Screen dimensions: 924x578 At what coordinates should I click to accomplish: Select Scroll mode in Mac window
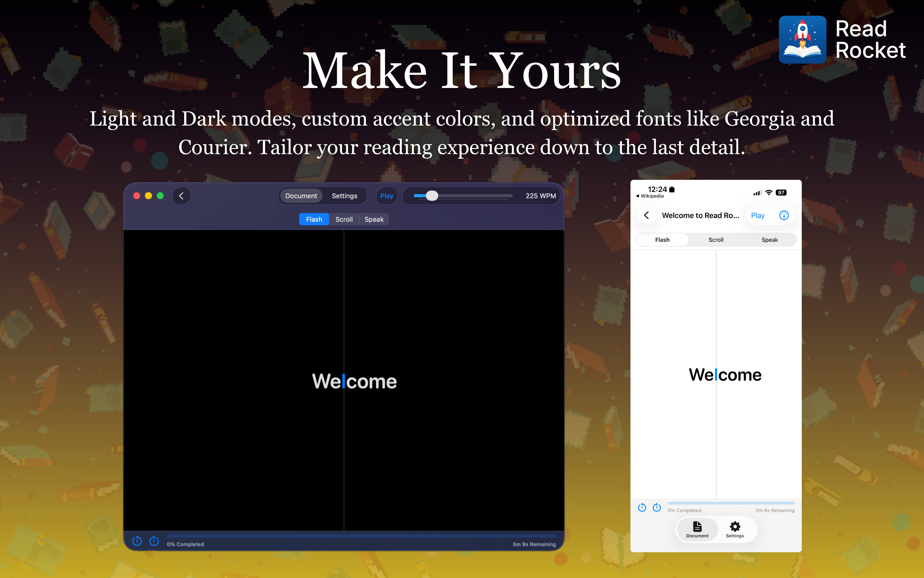click(x=344, y=219)
